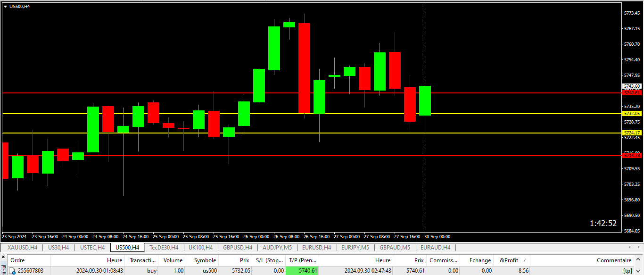Go to the GBPUSD,H4 chart tab

coord(238,248)
